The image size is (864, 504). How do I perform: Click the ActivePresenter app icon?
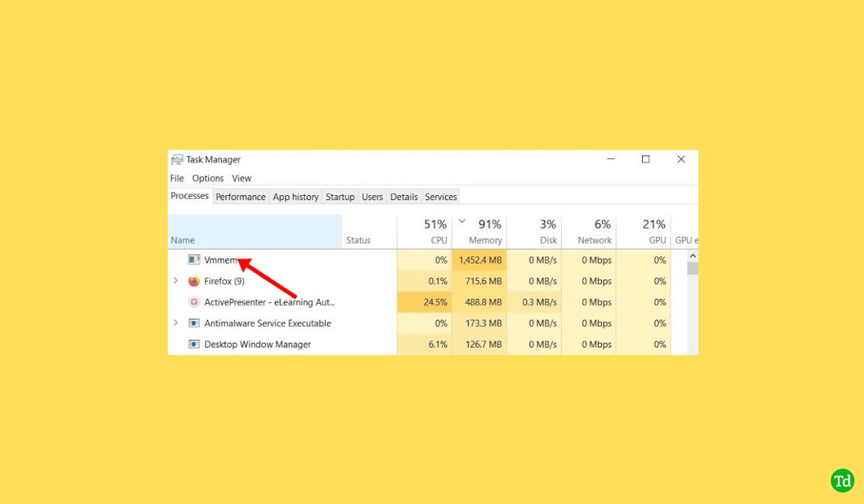click(x=194, y=302)
